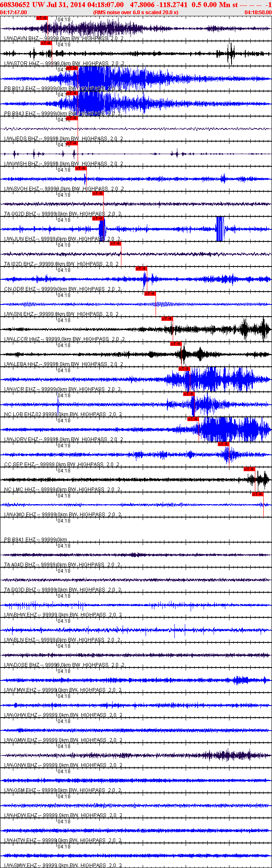
Task: Click the late clipped burst on UW JUN EHZ trace
Action: (x=220, y=229)
